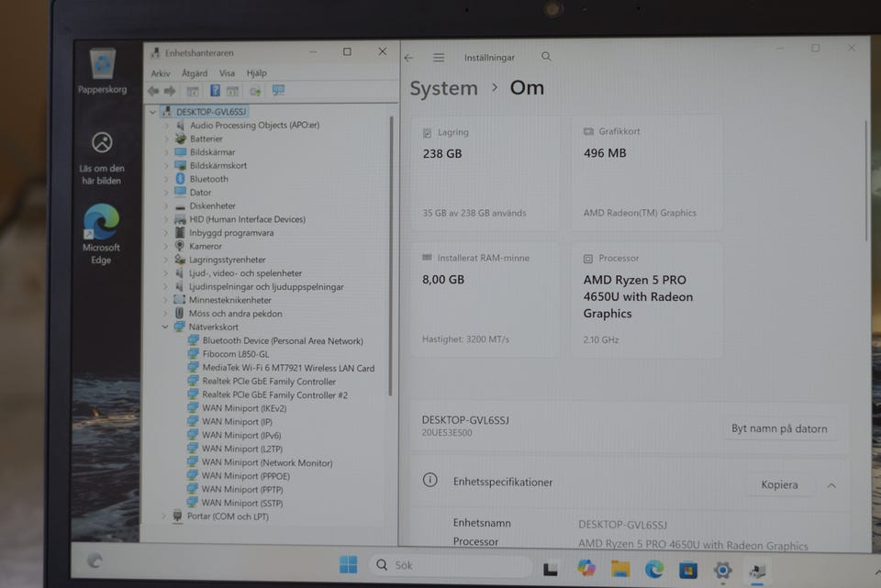
Task: Click the blue help icon in Enhetshanteraren toolbar
Action: pyautogui.click(x=215, y=91)
